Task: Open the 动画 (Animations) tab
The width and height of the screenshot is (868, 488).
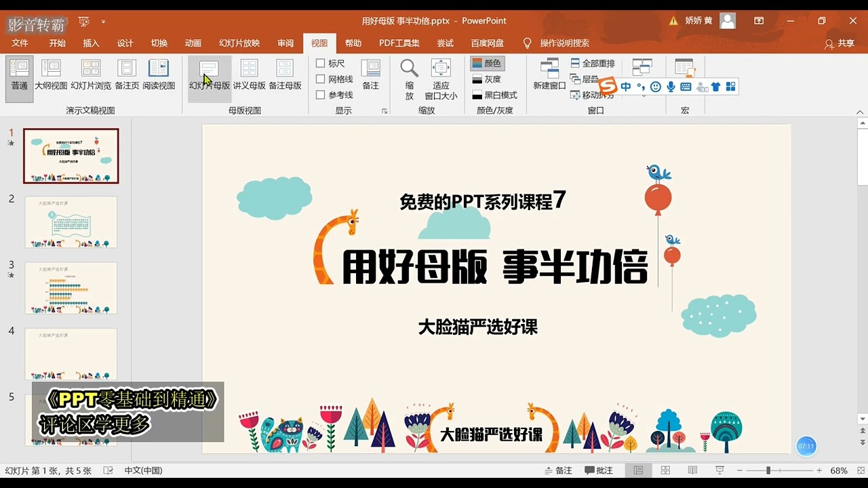Action: coord(193,43)
